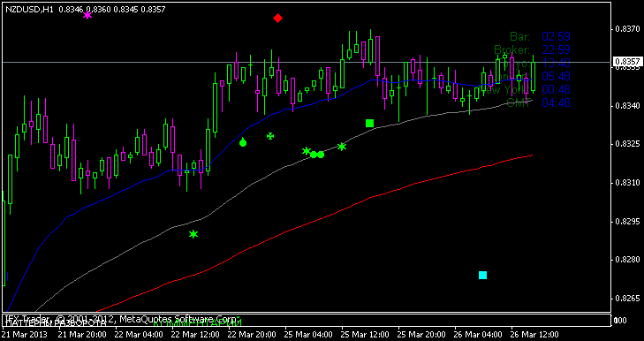
Task: Select the green cross-circle marker
Action: 270,135
